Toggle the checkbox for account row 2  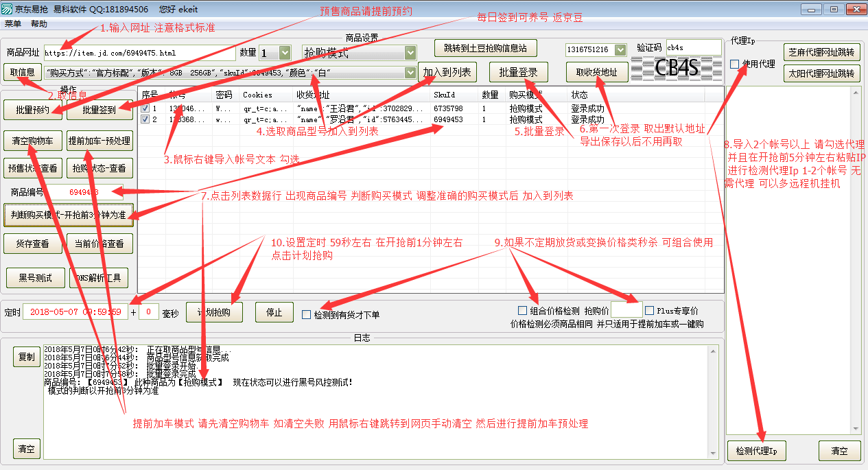pos(145,119)
